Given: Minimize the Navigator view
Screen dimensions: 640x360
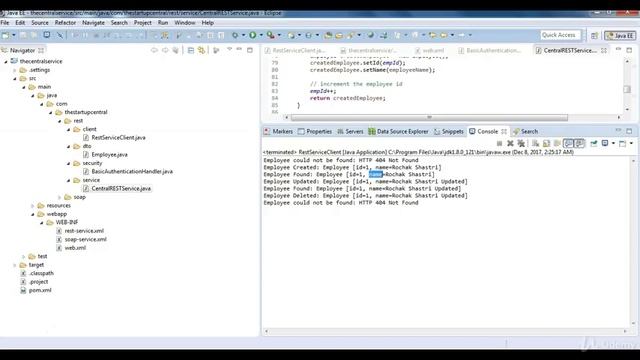Looking at the screenshot, I should tap(239, 50).
